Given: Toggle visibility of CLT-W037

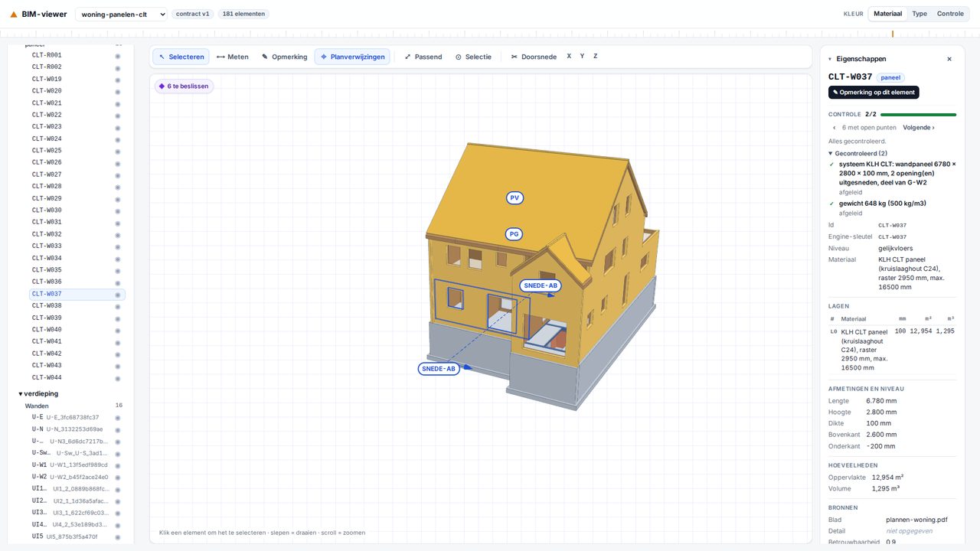Looking at the screenshot, I should (x=118, y=295).
